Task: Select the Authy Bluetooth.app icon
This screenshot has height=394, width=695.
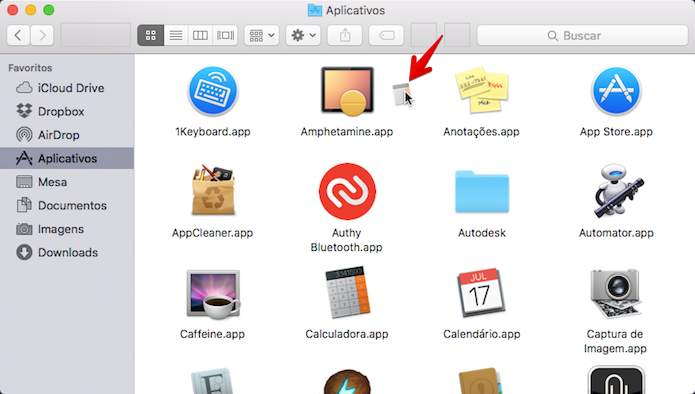Action: tap(348, 191)
